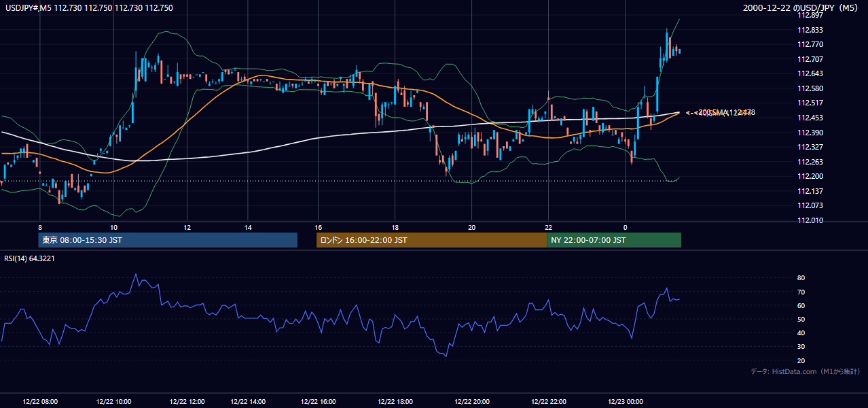
Task: Click hour marker 0 under price chart
Action: (626, 227)
